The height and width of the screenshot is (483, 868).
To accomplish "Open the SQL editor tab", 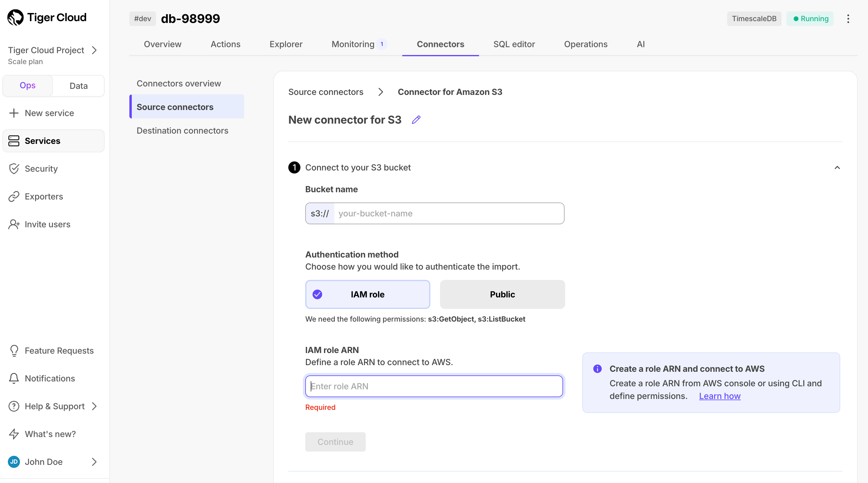I will coord(514,44).
